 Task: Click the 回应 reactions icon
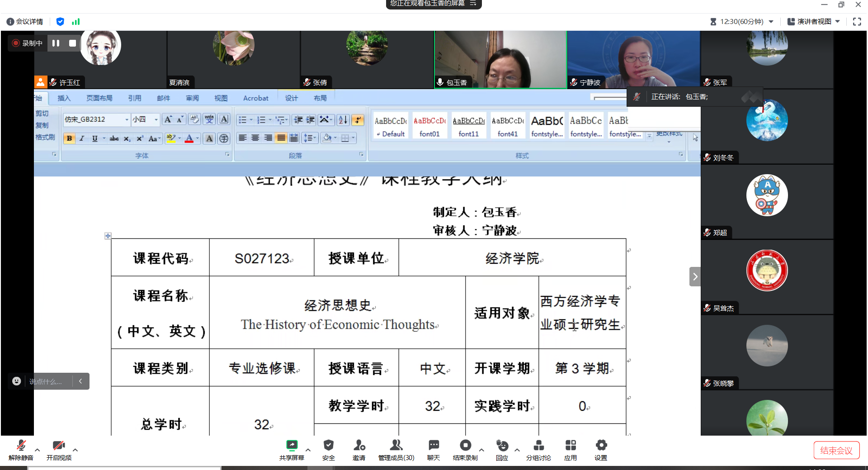click(x=502, y=446)
